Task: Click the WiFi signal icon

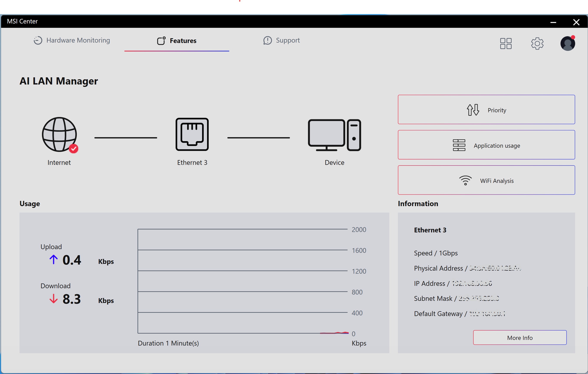Action: [465, 181]
